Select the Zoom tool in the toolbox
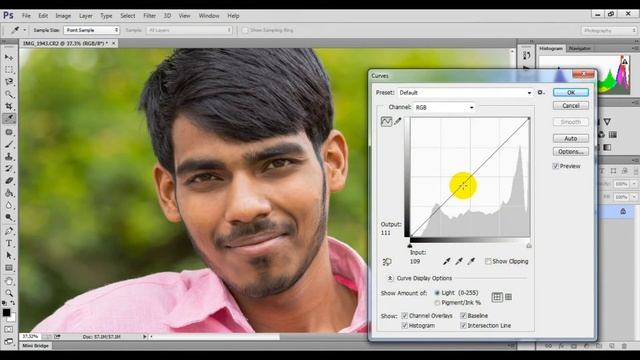The image size is (640, 360). (9, 293)
